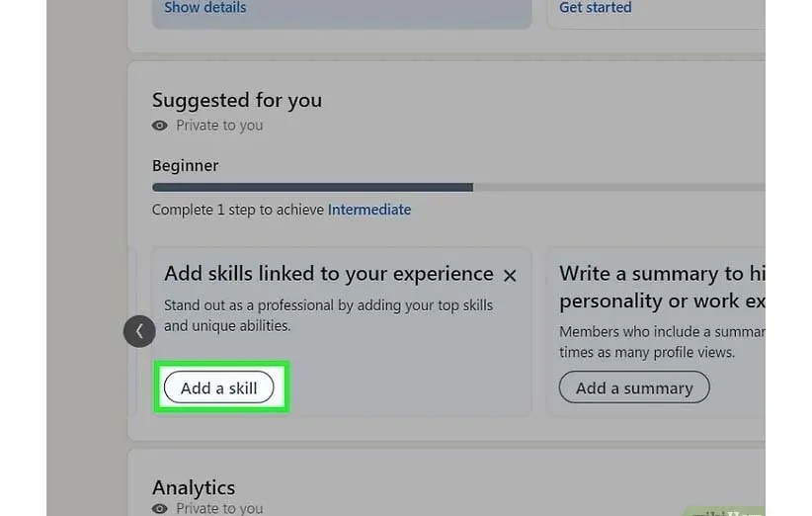The image size is (812, 516).
Task: Select the Suggested for you heading
Action: click(237, 100)
